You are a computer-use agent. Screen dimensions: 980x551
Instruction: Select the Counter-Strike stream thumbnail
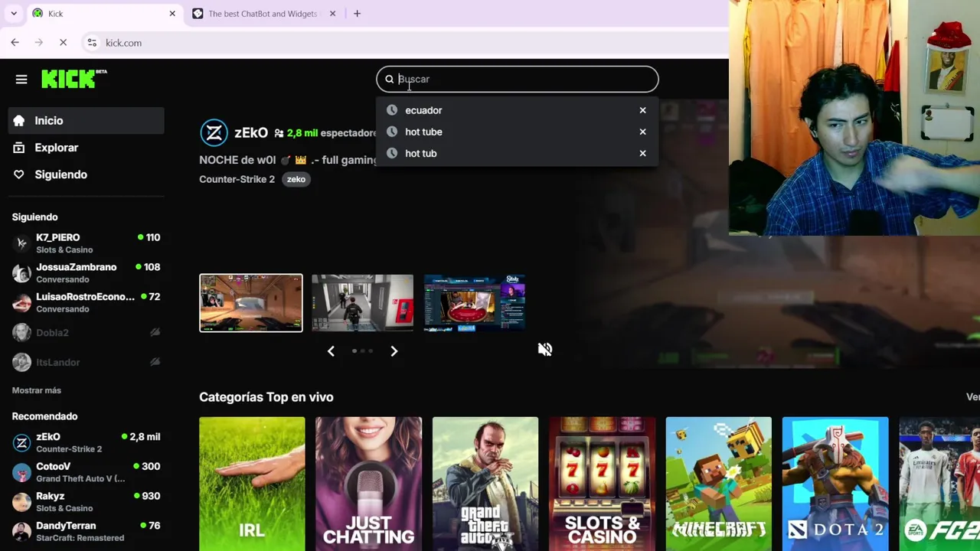(x=251, y=302)
